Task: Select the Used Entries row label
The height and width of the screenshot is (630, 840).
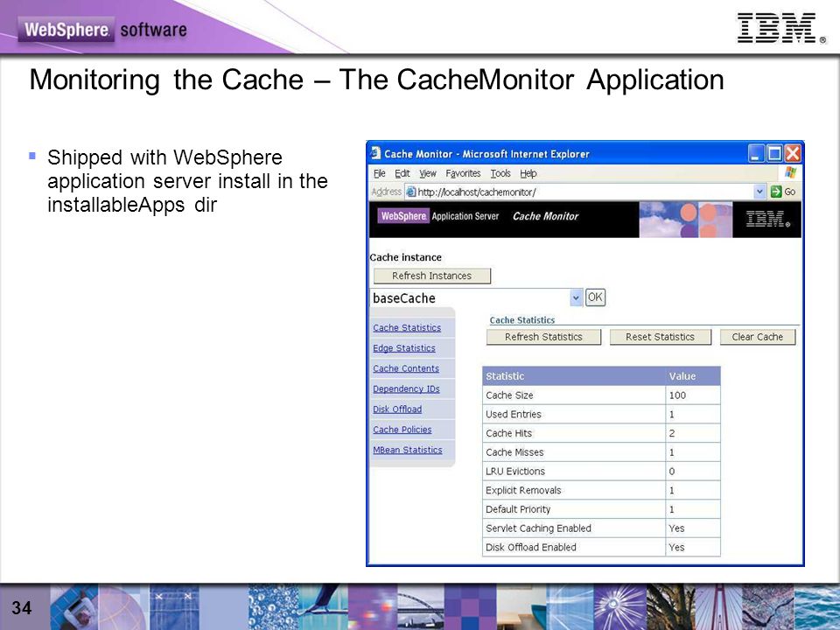Action: [x=514, y=414]
